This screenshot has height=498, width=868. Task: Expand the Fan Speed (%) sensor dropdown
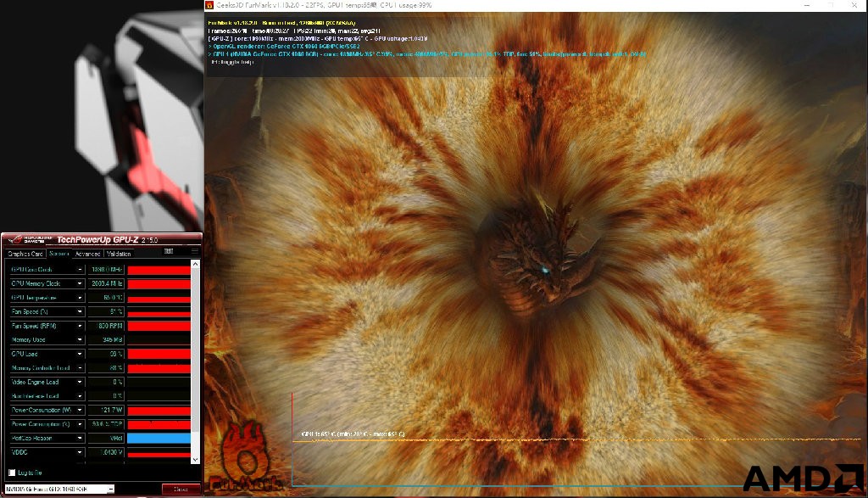80,312
